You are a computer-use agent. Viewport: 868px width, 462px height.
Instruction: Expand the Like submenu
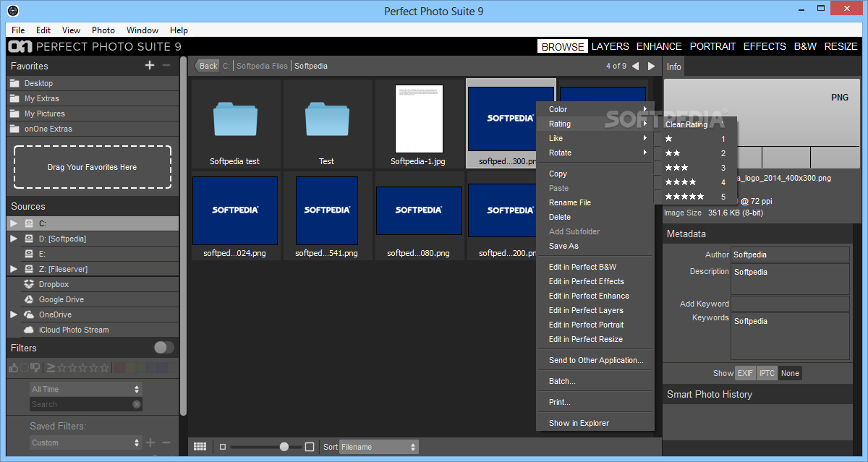tap(597, 138)
